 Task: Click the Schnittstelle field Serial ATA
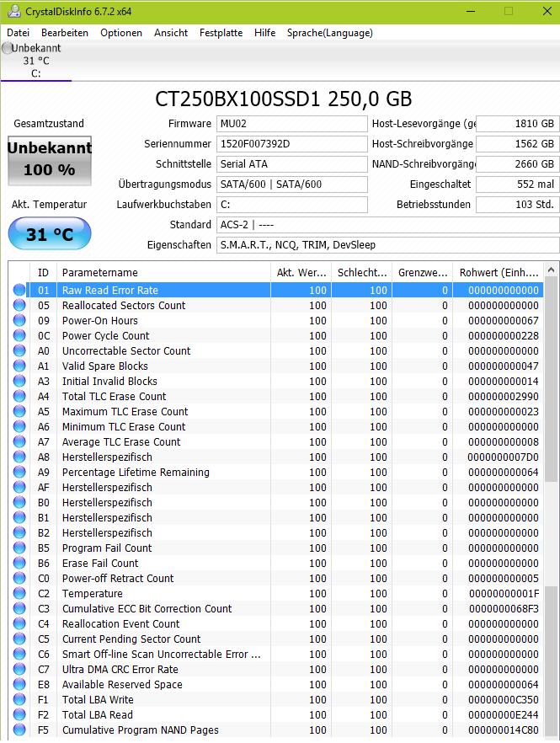[x=292, y=164]
